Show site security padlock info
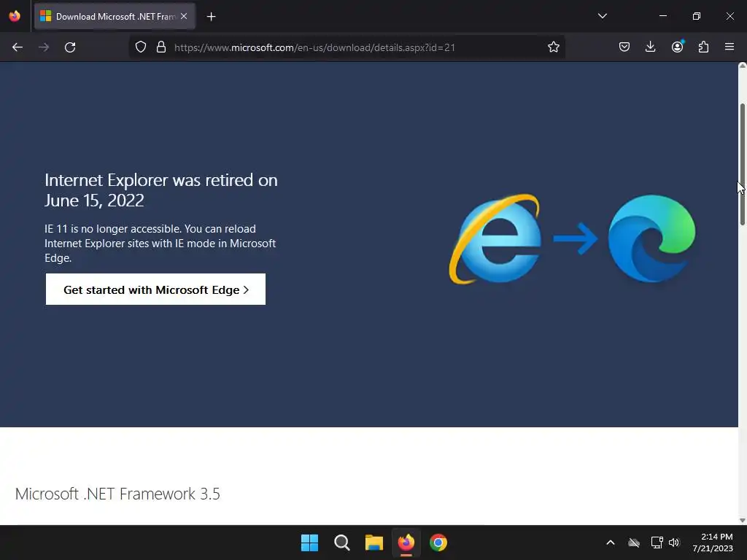This screenshot has width=747, height=560. click(161, 47)
